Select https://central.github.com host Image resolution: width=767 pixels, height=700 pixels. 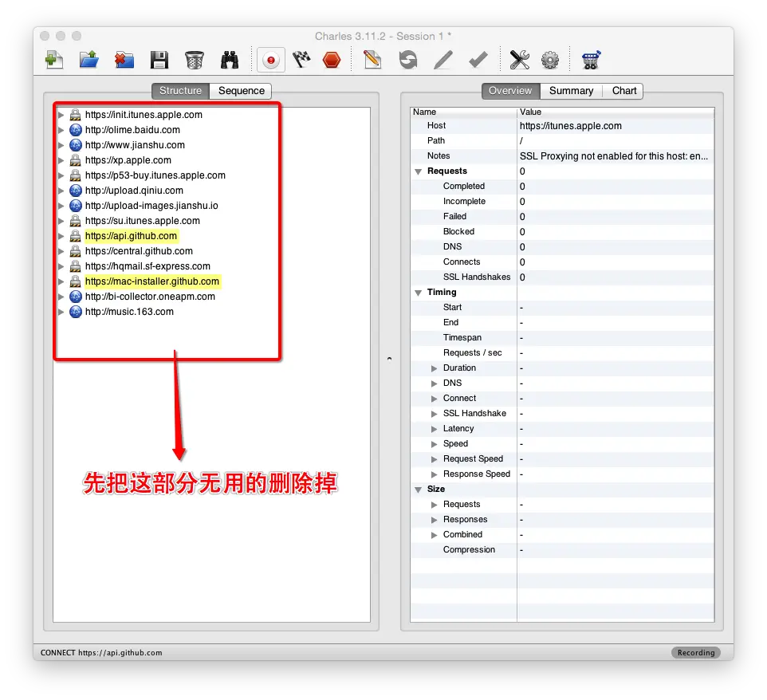pos(139,251)
